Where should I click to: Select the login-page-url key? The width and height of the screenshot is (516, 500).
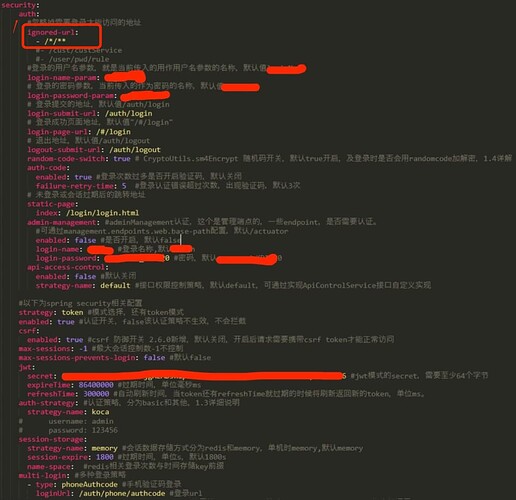click(57, 132)
